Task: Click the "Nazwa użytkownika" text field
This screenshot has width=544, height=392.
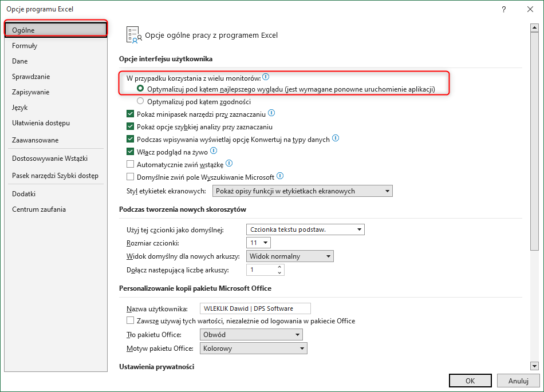Action: [x=255, y=308]
